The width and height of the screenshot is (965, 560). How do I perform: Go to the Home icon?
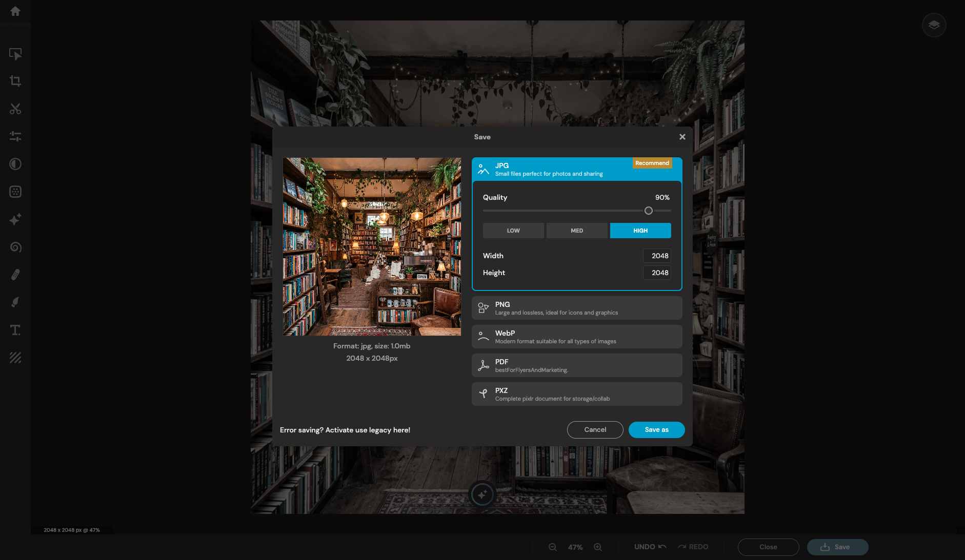(15, 11)
